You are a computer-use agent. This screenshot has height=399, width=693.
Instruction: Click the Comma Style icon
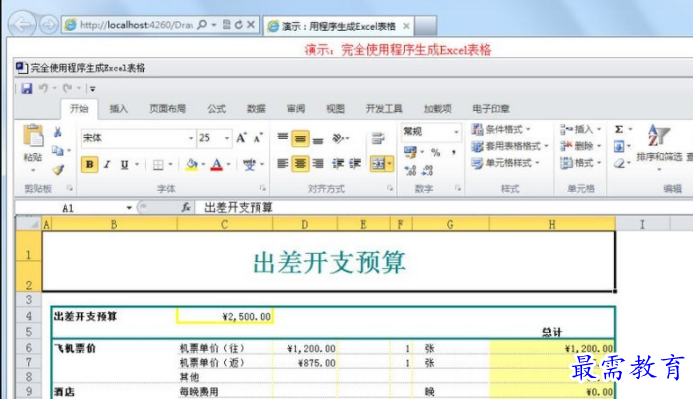pyautogui.click(x=453, y=152)
